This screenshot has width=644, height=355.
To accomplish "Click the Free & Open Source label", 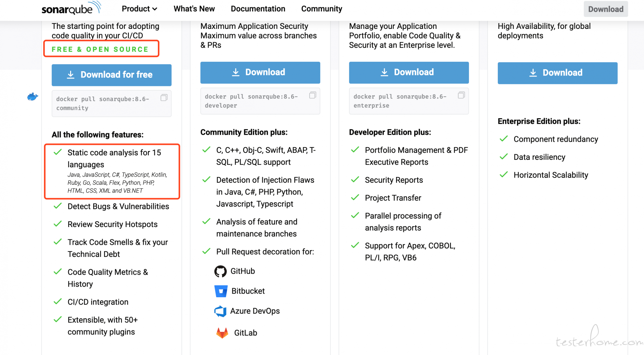I will [x=100, y=49].
